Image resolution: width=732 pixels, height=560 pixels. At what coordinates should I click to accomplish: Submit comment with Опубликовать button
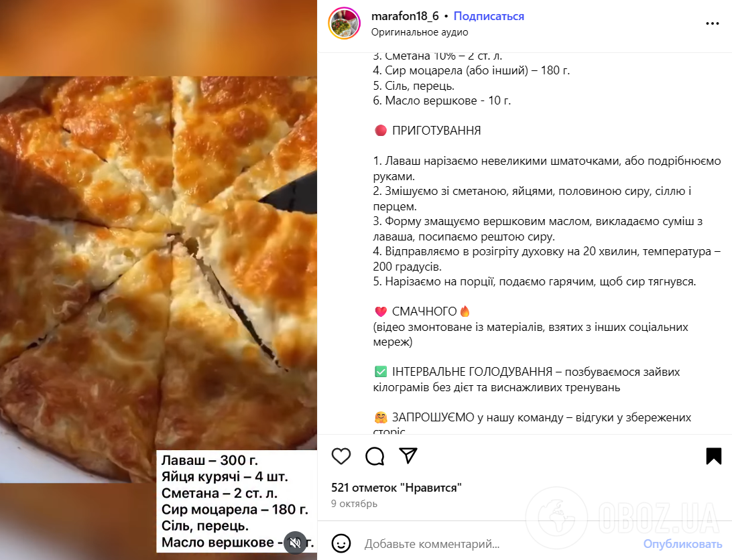point(682,544)
